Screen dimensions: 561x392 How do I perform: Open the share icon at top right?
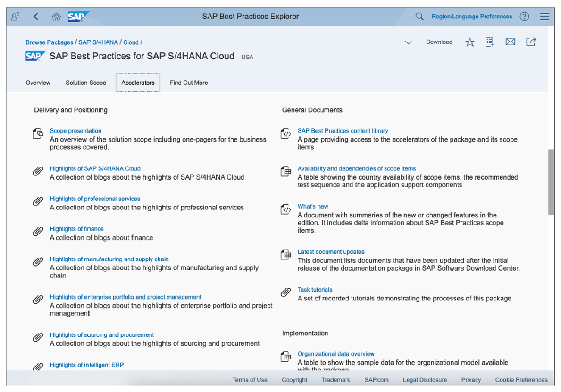coord(531,42)
